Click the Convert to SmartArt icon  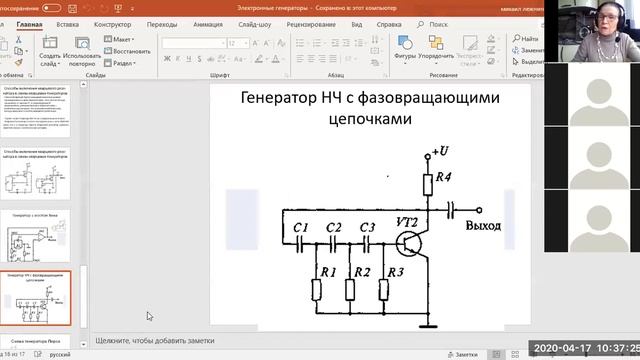click(375, 63)
